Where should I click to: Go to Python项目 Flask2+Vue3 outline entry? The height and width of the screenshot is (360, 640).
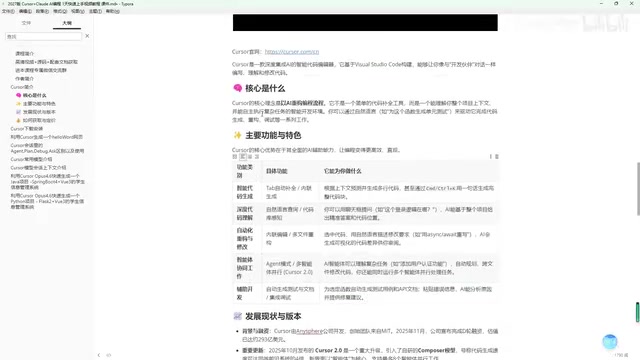[x=48, y=201]
